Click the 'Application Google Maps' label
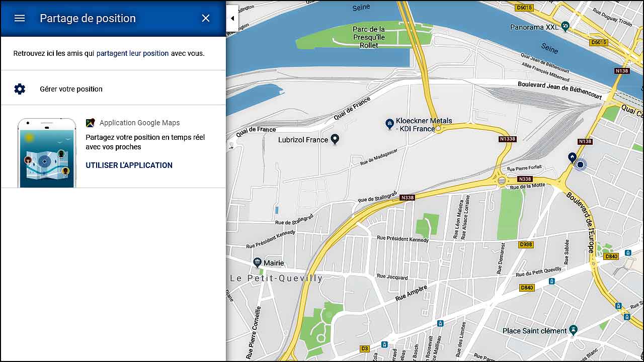This screenshot has width=644, height=362. (139, 123)
